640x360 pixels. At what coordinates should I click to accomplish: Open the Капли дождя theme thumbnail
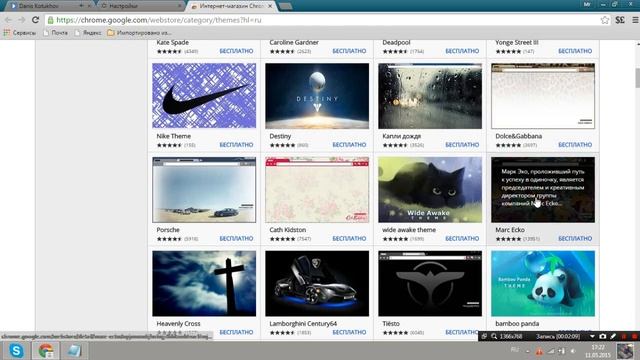point(430,96)
